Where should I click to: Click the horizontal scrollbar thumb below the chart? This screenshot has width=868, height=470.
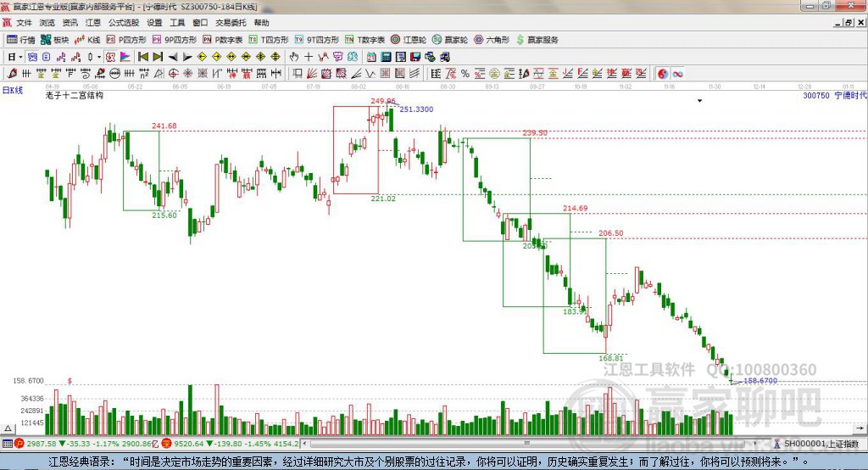(527, 444)
